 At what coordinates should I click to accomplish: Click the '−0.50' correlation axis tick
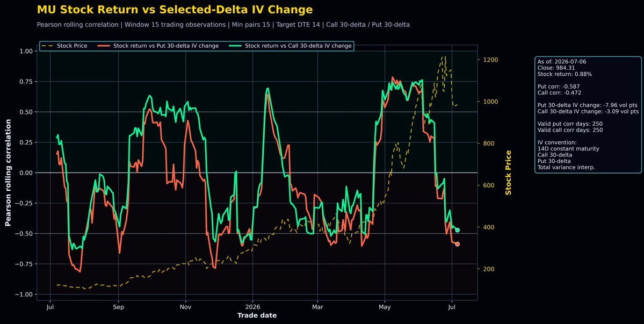(24, 233)
